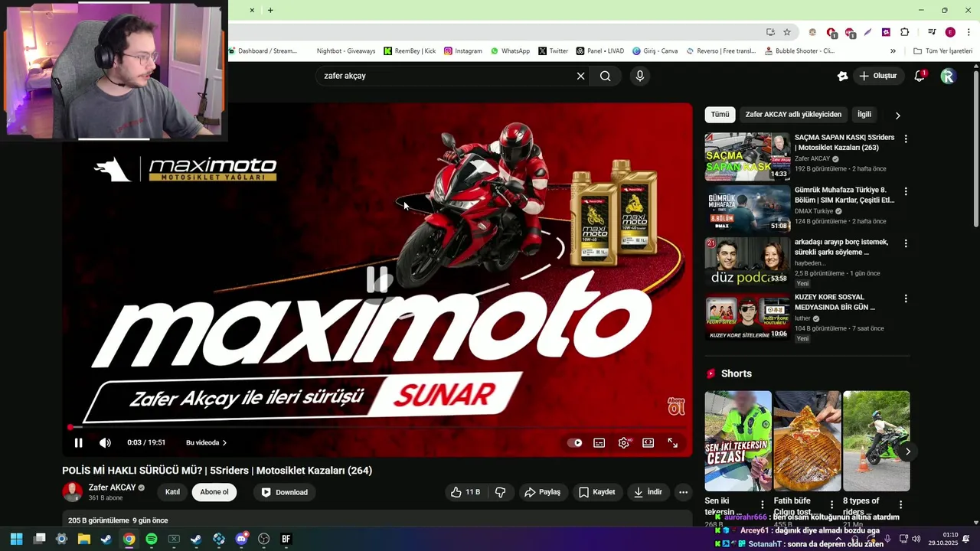The height and width of the screenshot is (551, 980).
Task: Seek on the red video progress bar
Action: tap(377, 427)
